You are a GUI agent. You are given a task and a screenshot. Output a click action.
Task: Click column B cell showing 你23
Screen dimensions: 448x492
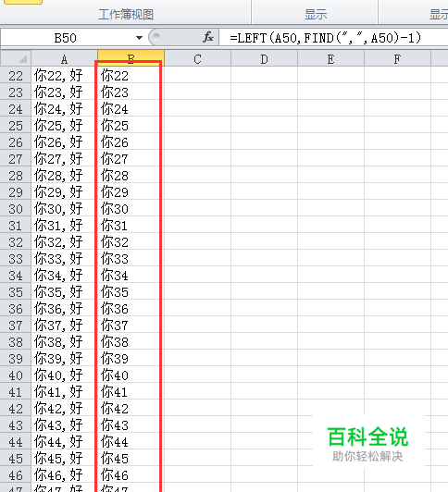[131, 92]
